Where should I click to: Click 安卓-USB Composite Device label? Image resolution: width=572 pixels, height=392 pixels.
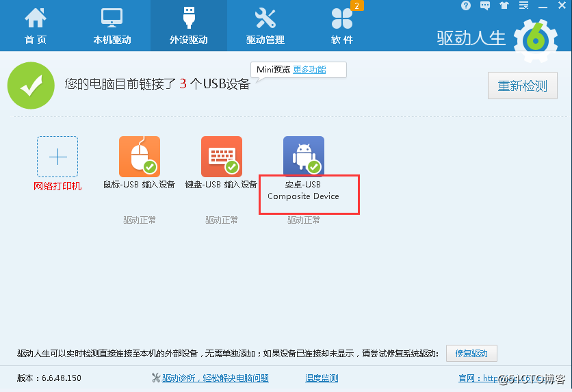click(304, 190)
